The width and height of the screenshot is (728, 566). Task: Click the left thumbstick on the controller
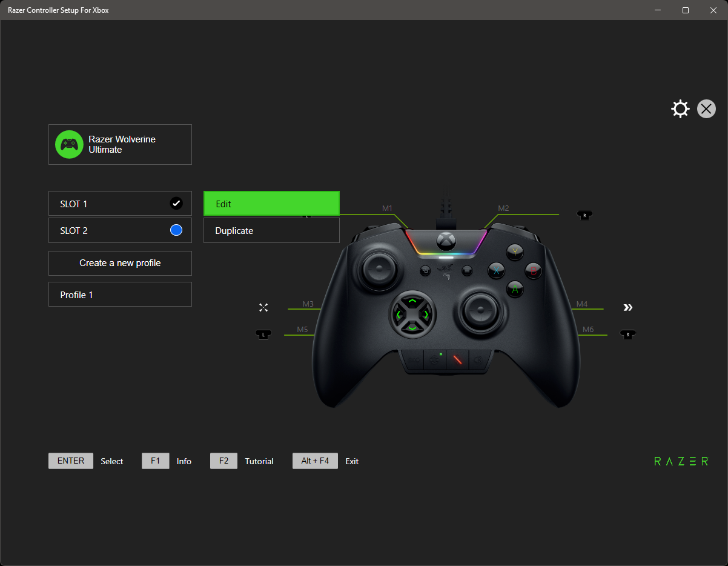(379, 268)
